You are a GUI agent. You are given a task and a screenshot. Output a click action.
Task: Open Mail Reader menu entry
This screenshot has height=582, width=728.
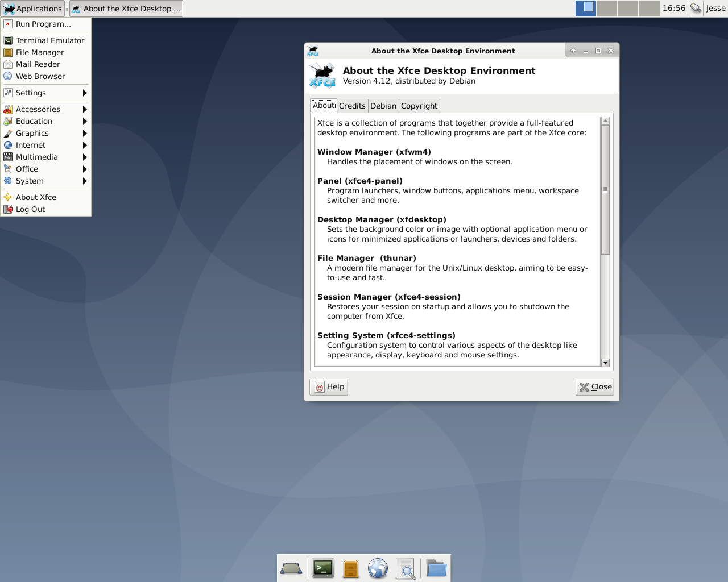[x=45, y=64]
